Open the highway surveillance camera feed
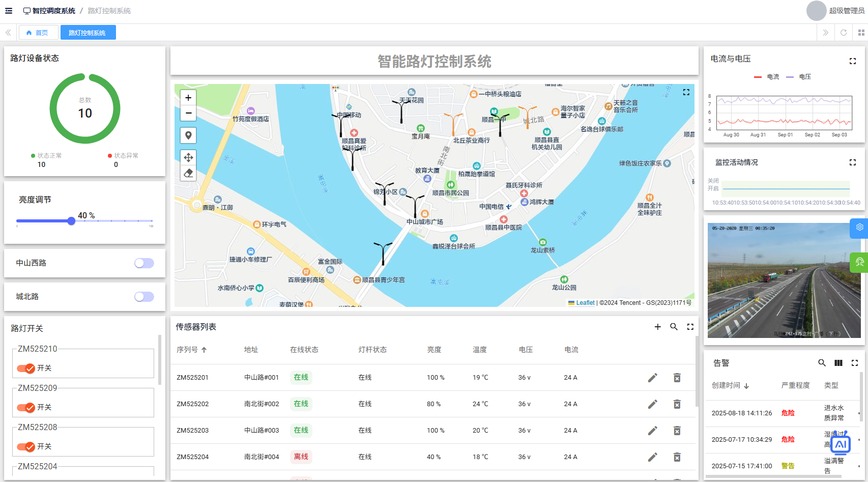Viewport: 868px width, 482px height. coord(784,280)
